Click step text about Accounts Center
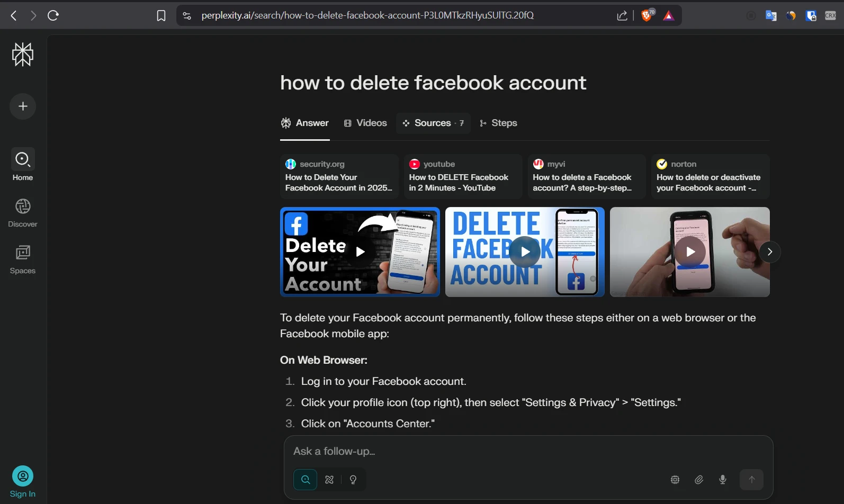 (x=367, y=424)
